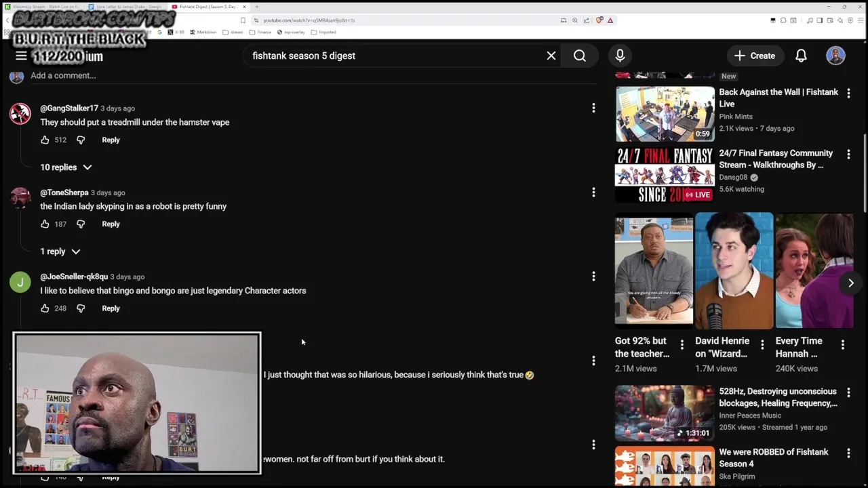Screen dimensions: 868x488
Task: Open @JoeSneller-qk8qu's channel link
Action: coord(74,277)
